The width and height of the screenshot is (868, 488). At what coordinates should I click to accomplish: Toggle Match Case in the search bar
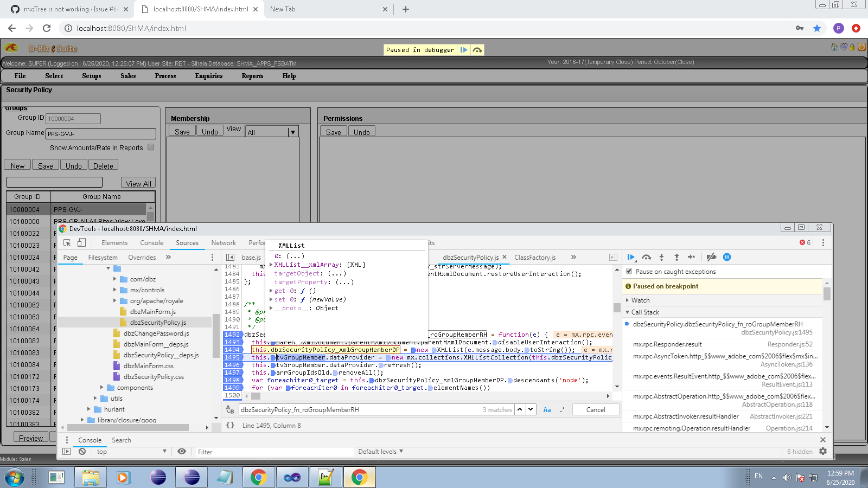click(547, 409)
